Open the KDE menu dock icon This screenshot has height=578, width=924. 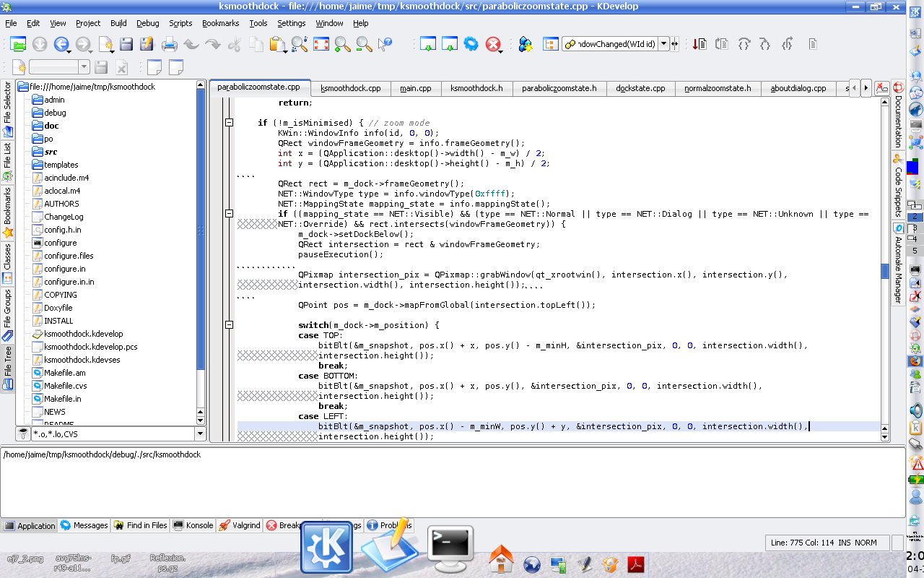(327, 547)
